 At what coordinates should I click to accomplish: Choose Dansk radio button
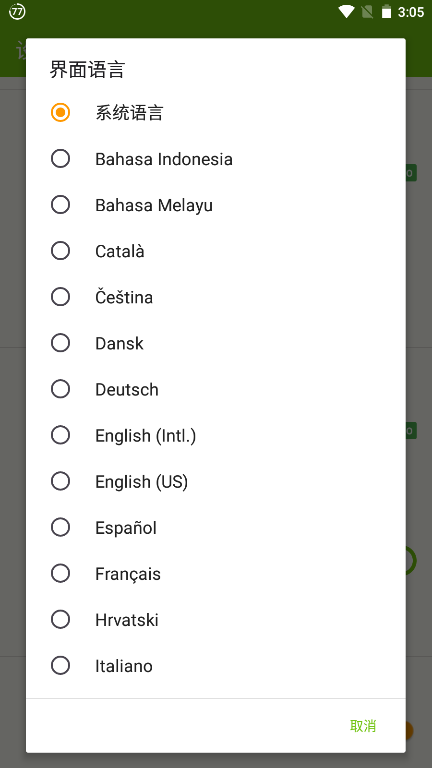tap(216, 343)
